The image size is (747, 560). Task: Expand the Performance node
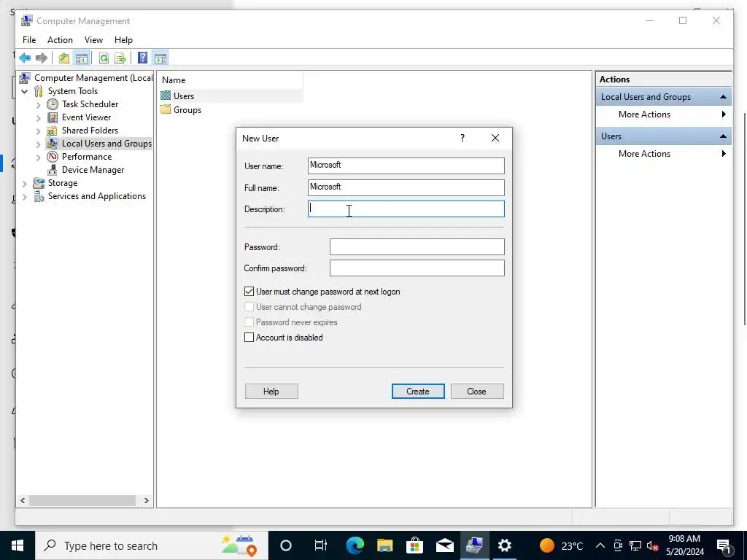tap(38, 157)
